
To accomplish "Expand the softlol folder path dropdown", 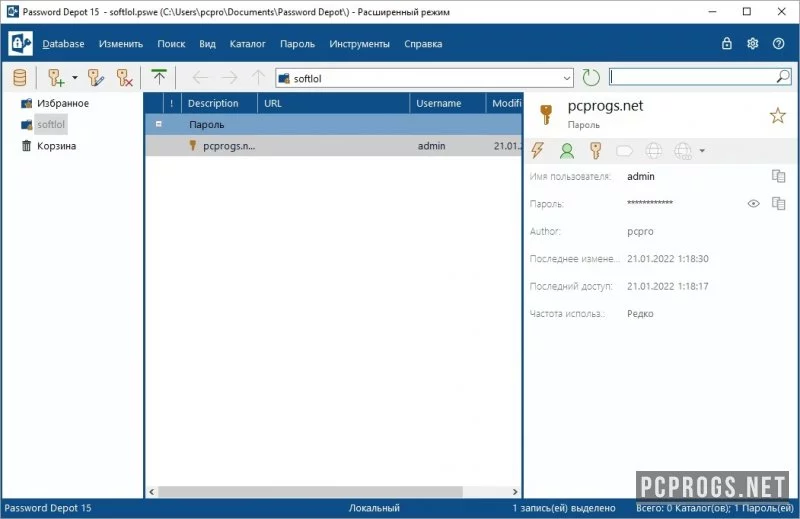I will tap(566, 79).
